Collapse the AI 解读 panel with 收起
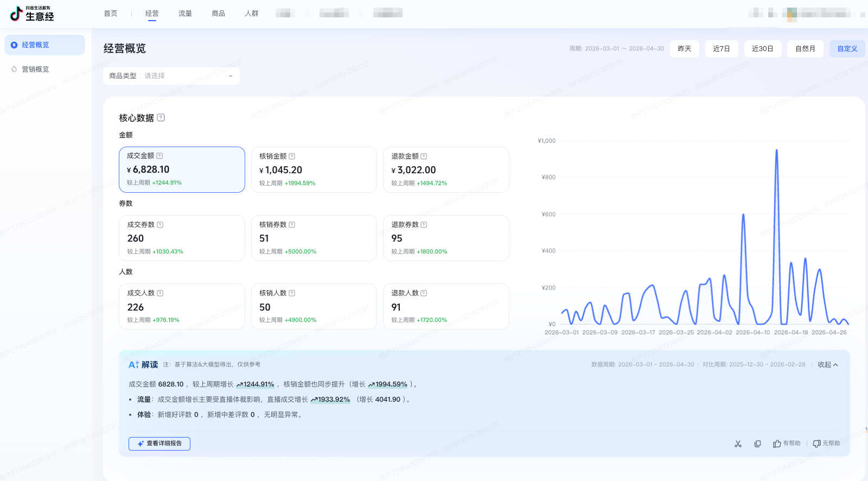This screenshot has height=481, width=868. (828, 365)
